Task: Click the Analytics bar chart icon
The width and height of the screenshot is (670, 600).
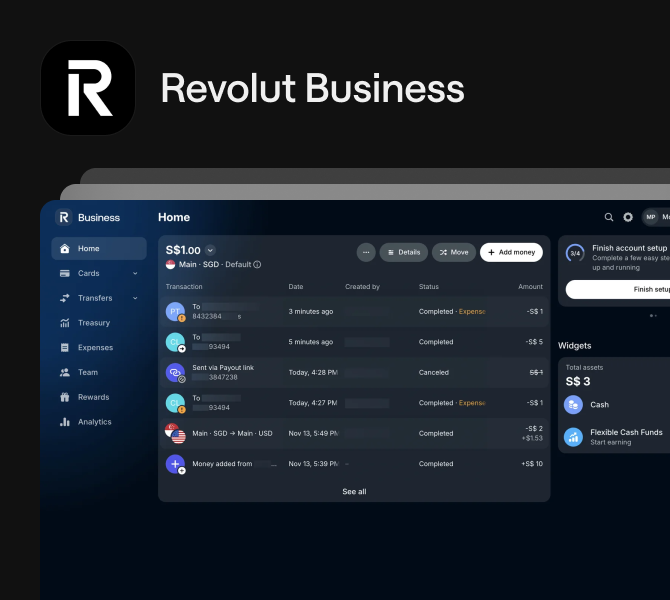Action: pos(65,422)
